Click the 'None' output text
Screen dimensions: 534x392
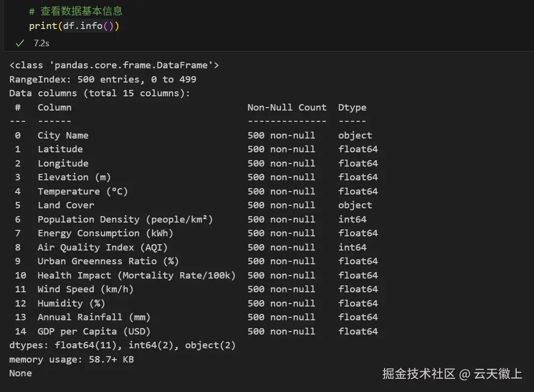(x=21, y=373)
